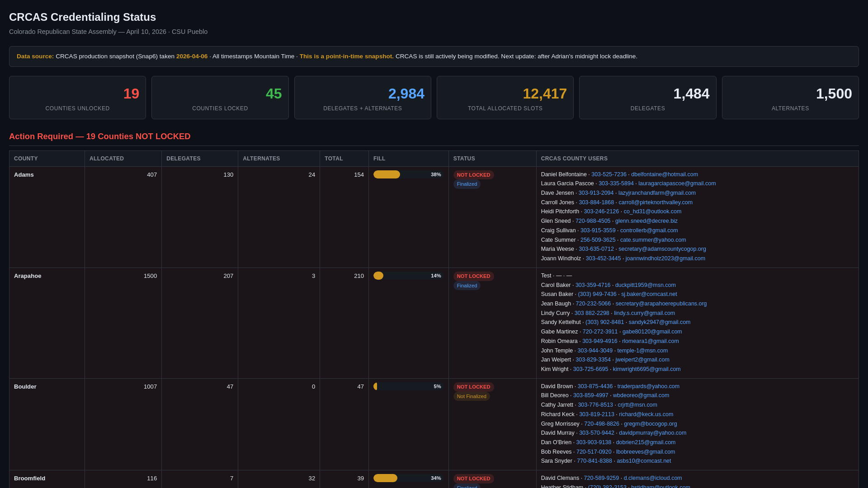Viewport: 868px width, 488px height.
Task: Email jweipert2@gmail.com
Action: pos(642,360)
